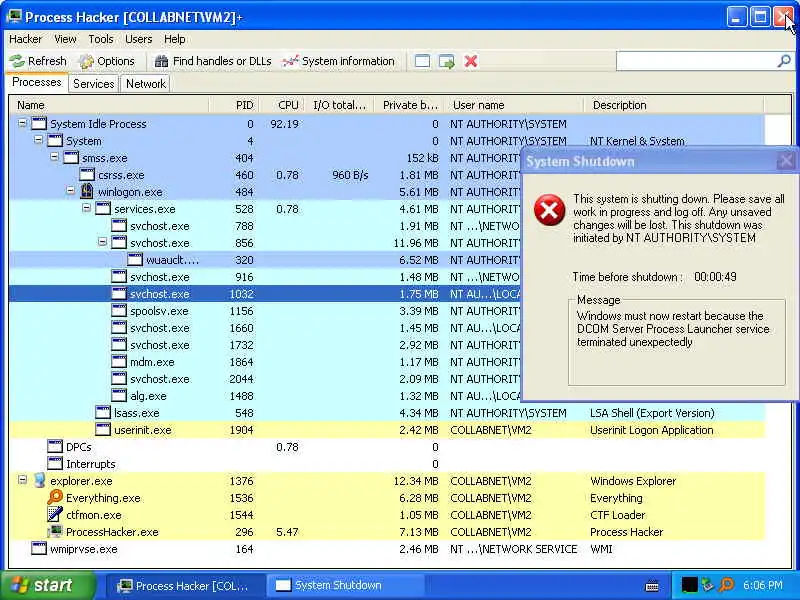Click the DPCs row icon
This screenshot has width=800, height=600.
tap(55, 446)
